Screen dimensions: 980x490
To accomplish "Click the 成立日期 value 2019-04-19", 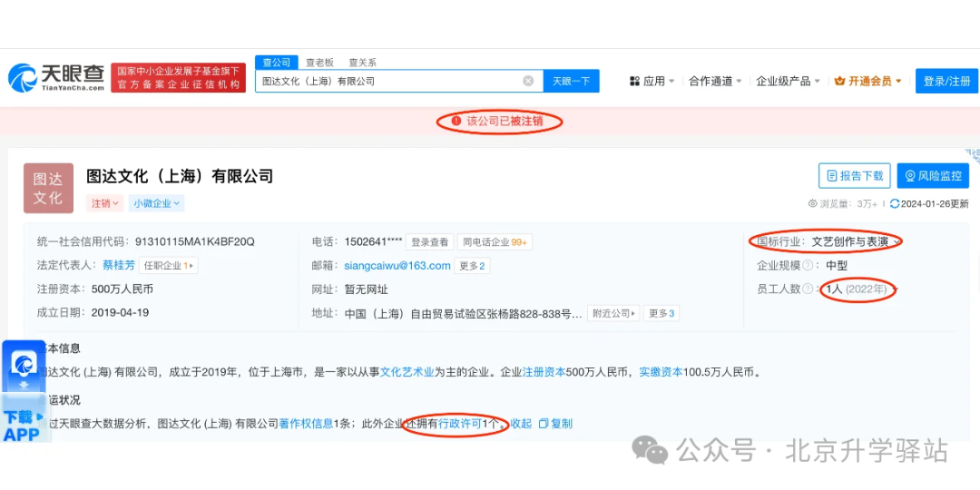I will click(x=120, y=312).
